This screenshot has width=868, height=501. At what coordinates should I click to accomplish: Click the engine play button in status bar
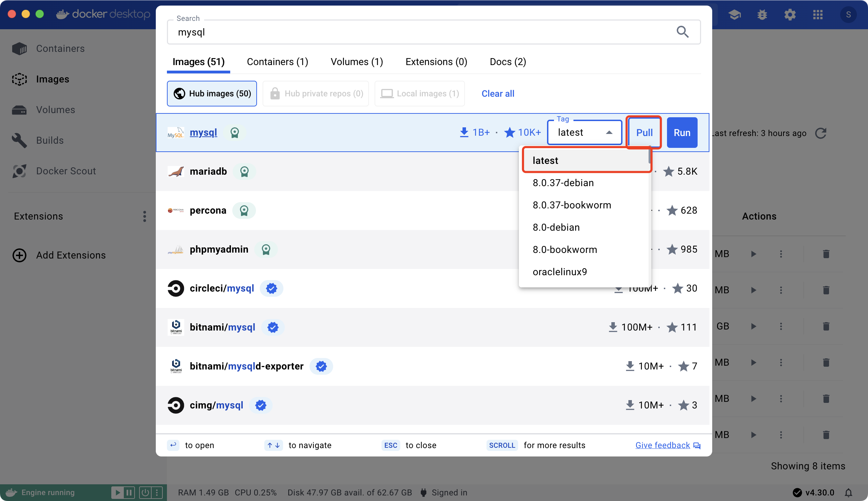point(118,493)
